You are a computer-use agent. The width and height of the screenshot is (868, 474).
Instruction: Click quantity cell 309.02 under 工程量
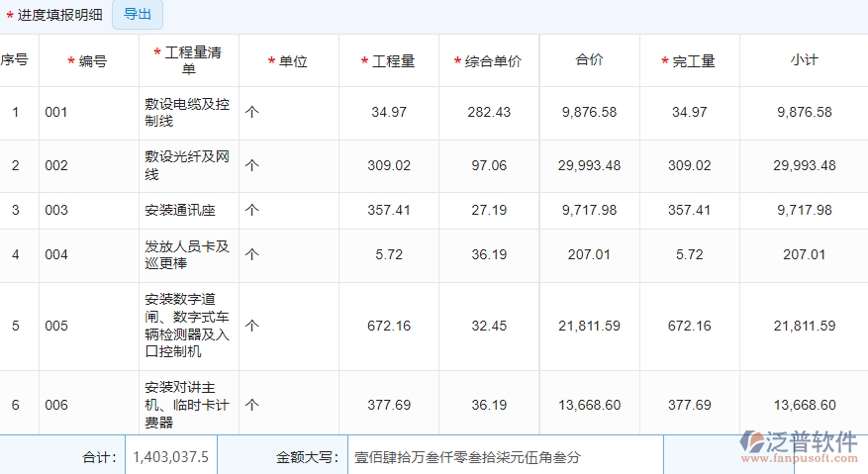pos(389,165)
